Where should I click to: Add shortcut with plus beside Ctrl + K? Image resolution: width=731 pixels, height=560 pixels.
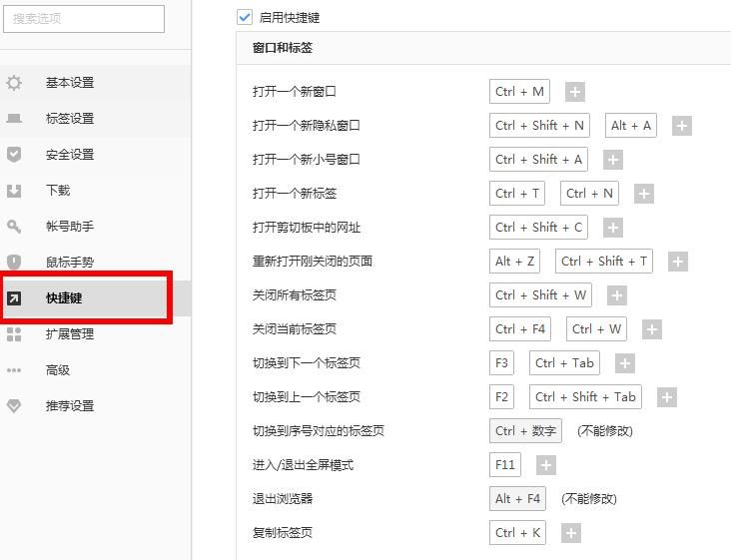(x=570, y=533)
